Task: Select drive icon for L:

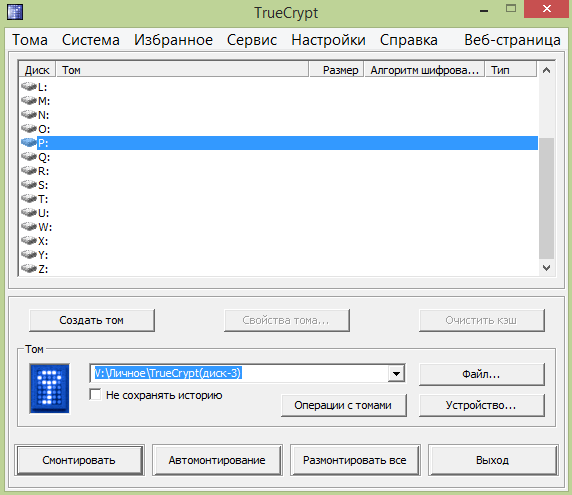Action: point(28,87)
